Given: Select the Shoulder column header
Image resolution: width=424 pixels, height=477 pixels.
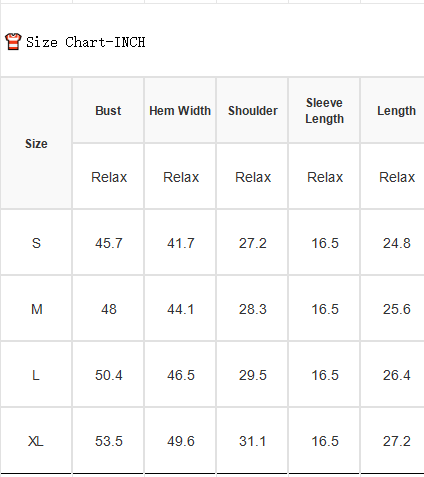Looking at the screenshot, I should [253, 111].
